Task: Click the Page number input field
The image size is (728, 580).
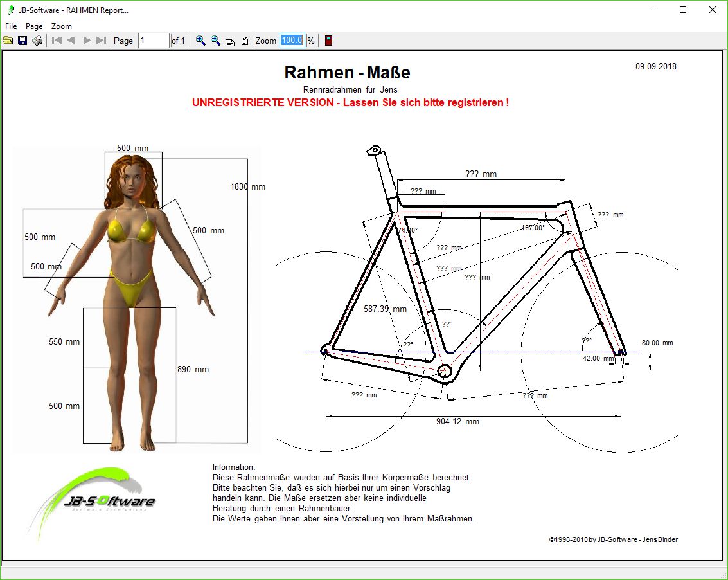Action: pyautogui.click(x=154, y=41)
